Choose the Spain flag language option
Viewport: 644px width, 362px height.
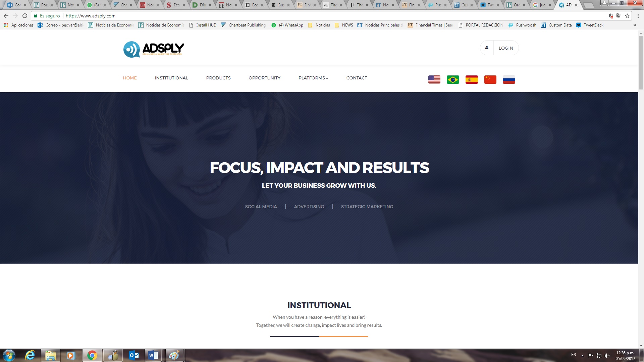tap(472, 79)
